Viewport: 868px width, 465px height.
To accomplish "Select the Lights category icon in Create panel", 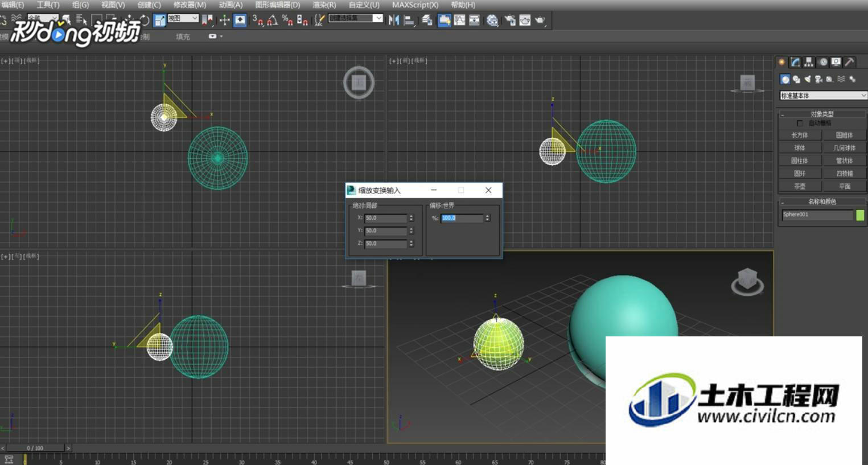I will click(807, 79).
